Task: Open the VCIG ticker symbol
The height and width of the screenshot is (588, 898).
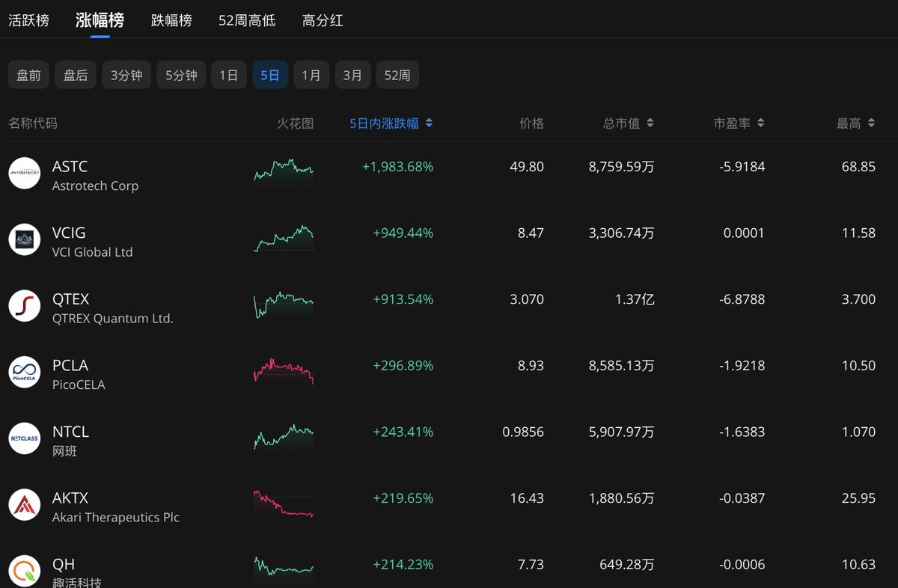Action: (69, 233)
